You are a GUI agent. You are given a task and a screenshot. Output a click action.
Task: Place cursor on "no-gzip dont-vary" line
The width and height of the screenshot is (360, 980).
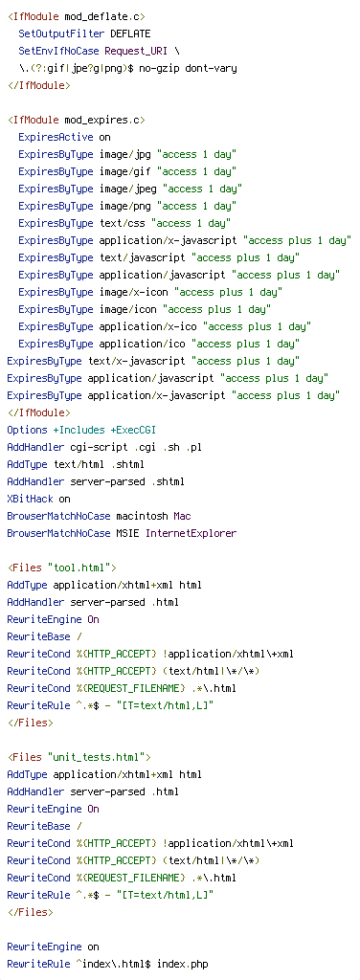127,68
